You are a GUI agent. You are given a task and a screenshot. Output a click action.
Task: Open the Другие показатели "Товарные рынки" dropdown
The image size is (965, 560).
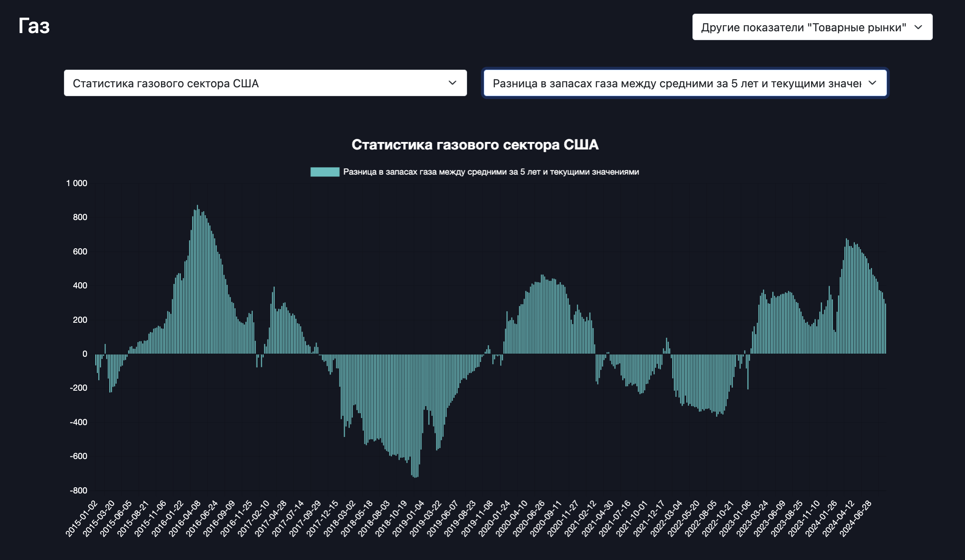coord(812,27)
